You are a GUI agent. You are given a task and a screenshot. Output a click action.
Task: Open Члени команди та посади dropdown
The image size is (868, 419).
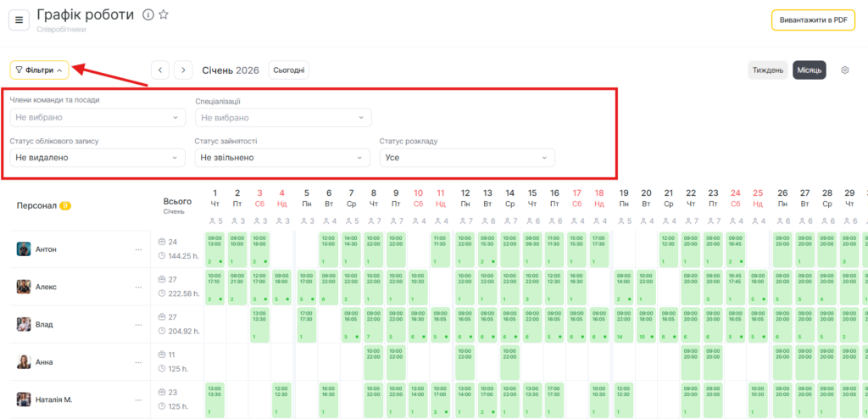(97, 117)
